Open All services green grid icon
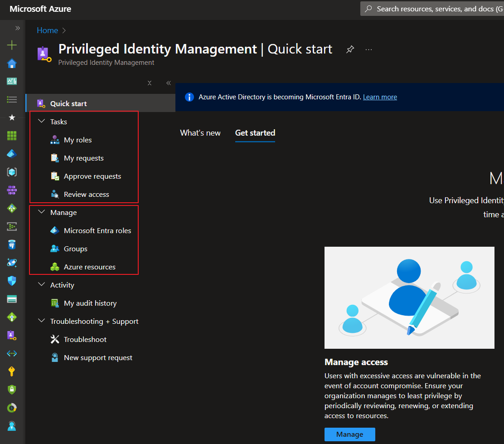The width and height of the screenshot is (504, 444). 12,136
